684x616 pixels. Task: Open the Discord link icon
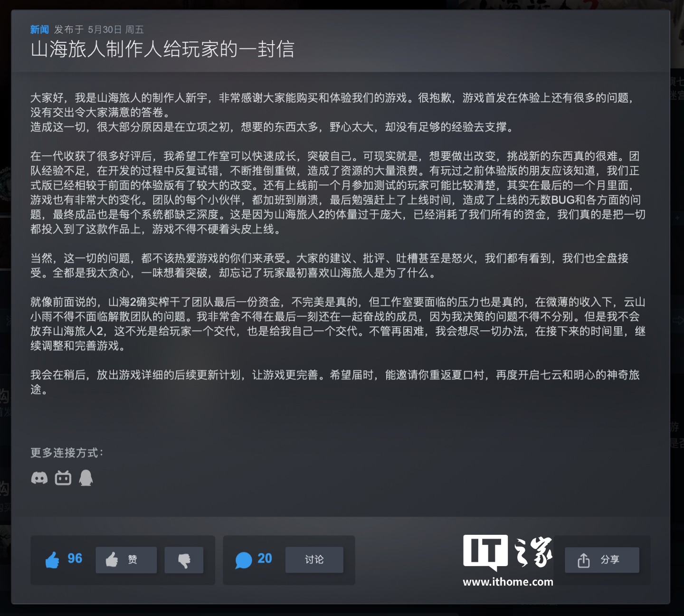[x=39, y=478]
